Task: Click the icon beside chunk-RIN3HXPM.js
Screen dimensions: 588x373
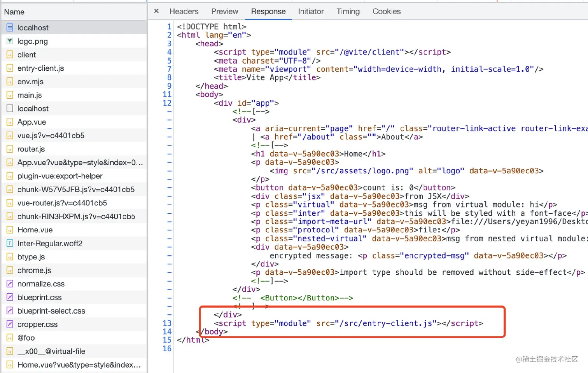Action: (x=10, y=216)
